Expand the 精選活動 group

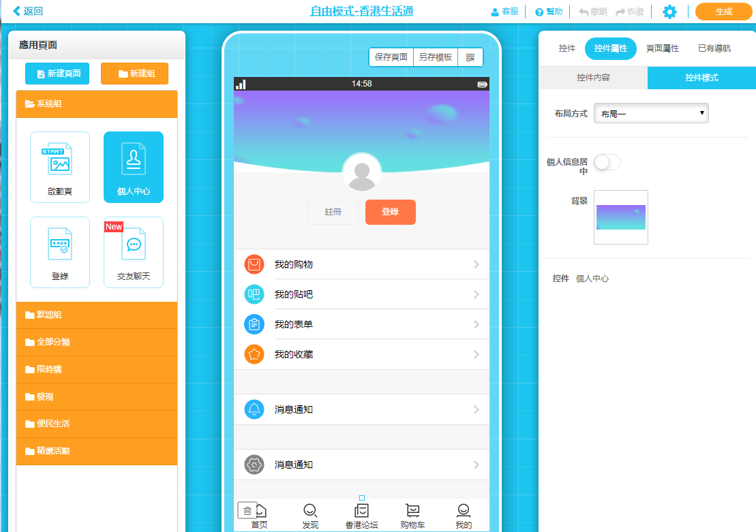[x=97, y=451]
